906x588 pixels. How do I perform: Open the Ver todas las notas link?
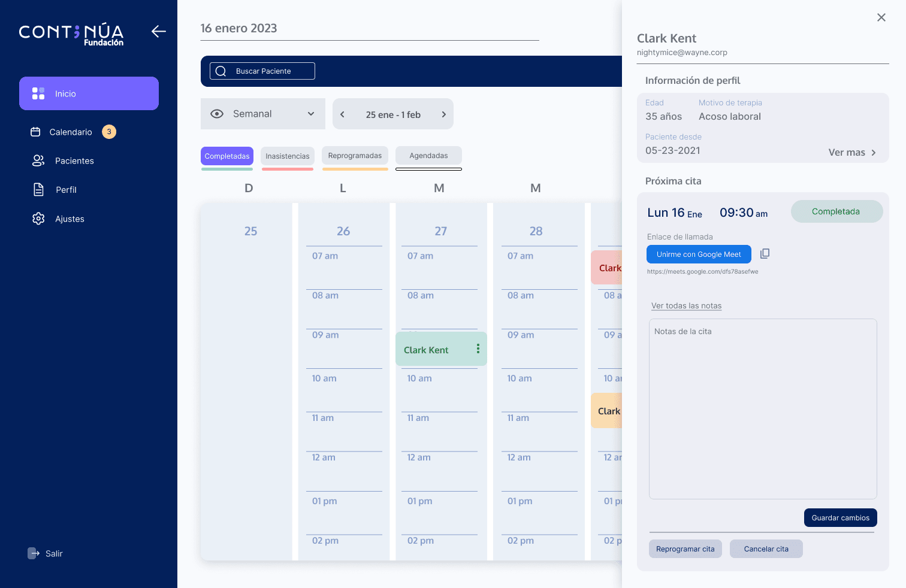click(686, 305)
